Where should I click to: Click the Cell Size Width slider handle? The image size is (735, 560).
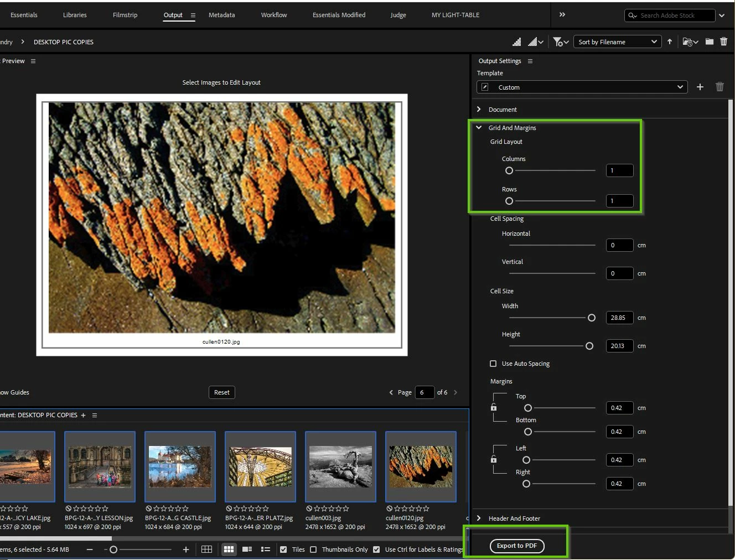592,318
